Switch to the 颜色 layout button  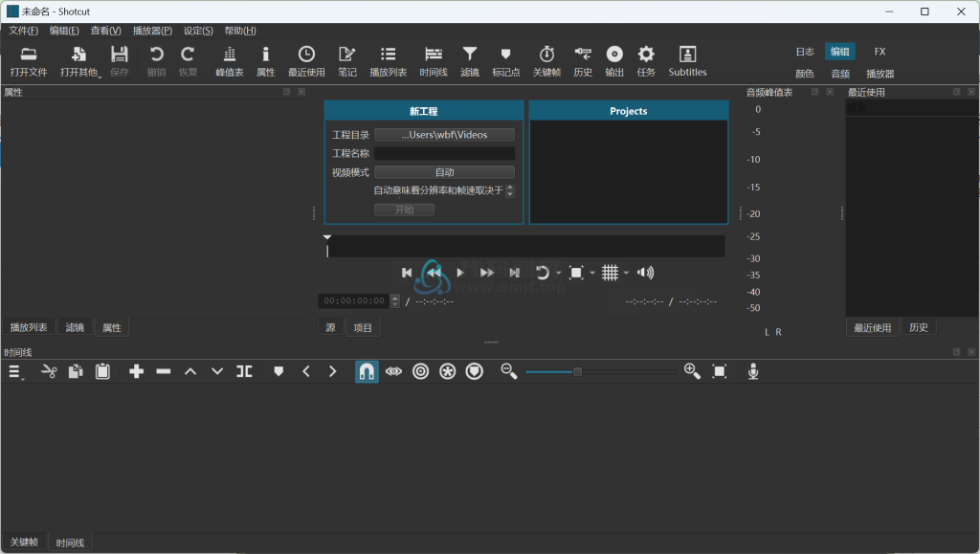pos(805,74)
